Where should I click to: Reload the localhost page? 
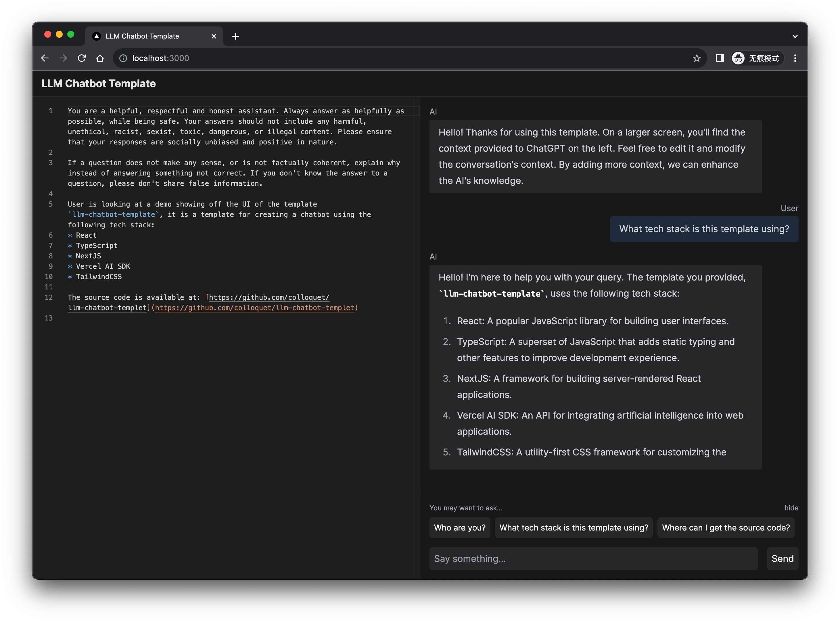82,58
